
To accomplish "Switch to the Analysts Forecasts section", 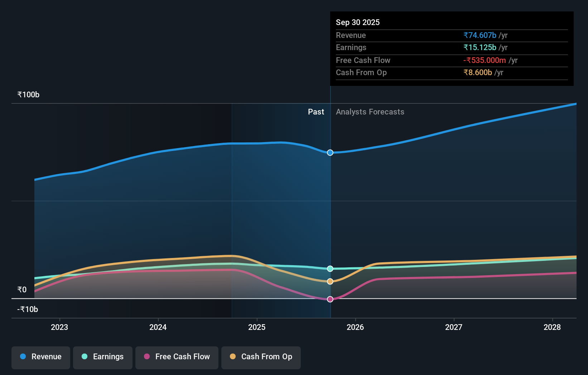I will click(370, 112).
